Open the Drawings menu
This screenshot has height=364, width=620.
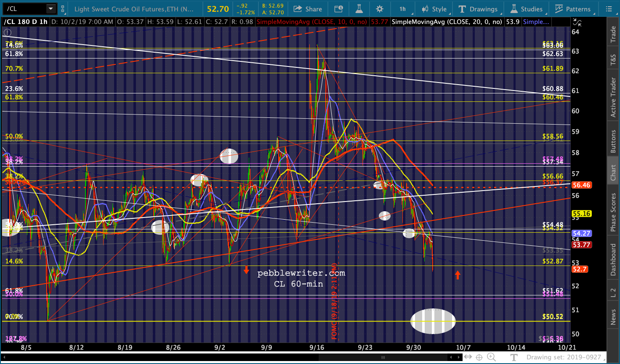(x=478, y=9)
